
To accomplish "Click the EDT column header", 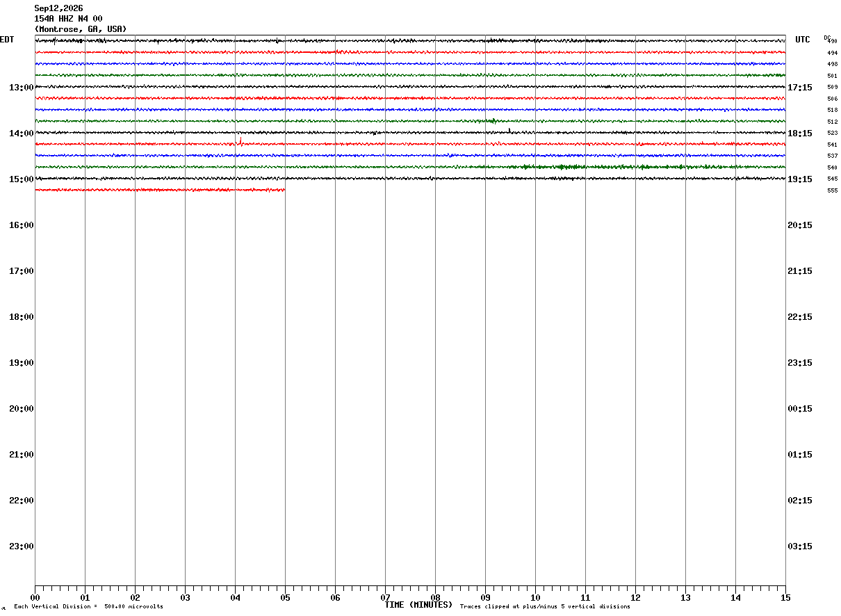I will click(x=7, y=40).
